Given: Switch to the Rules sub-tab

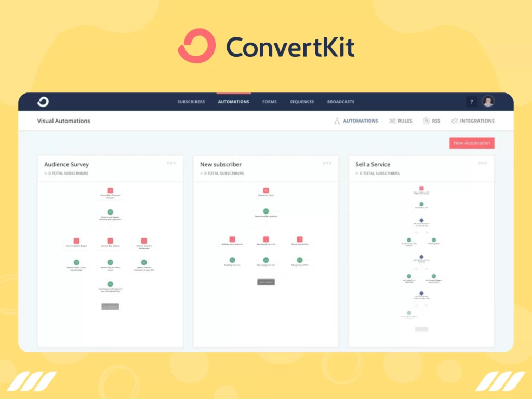Looking at the screenshot, I should pos(401,121).
